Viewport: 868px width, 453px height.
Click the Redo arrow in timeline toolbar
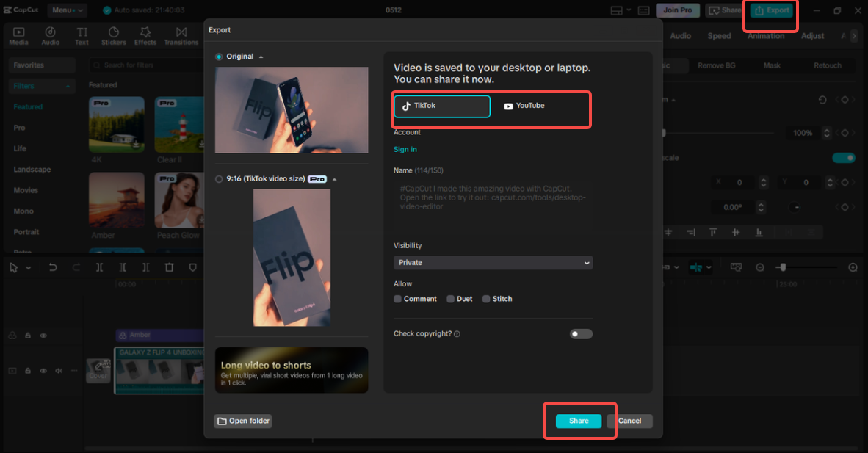(76, 267)
